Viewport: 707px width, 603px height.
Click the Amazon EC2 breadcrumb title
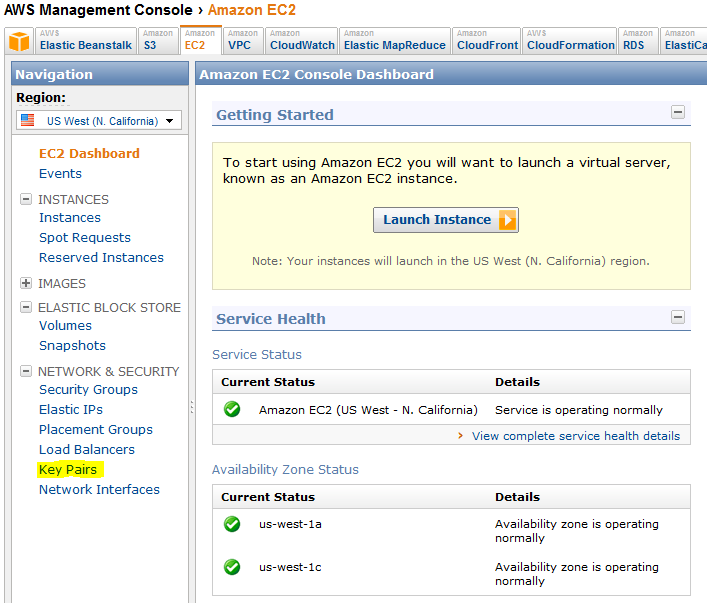click(x=252, y=10)
